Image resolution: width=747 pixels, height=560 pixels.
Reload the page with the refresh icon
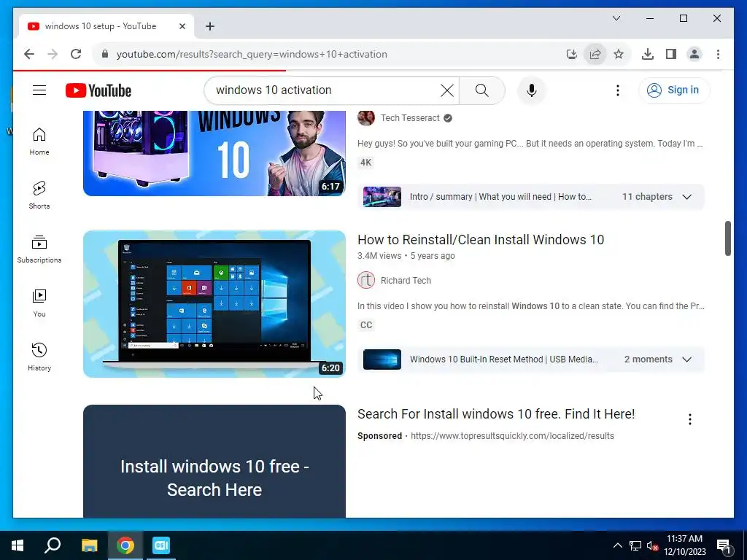point(76,54)
